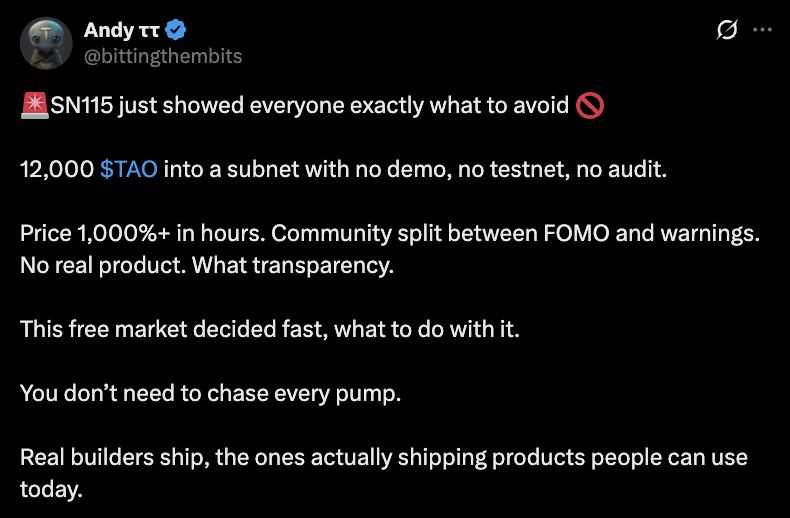Click the word "warnings" in the post
790x518 pixels.
click(x=710, y=234)
